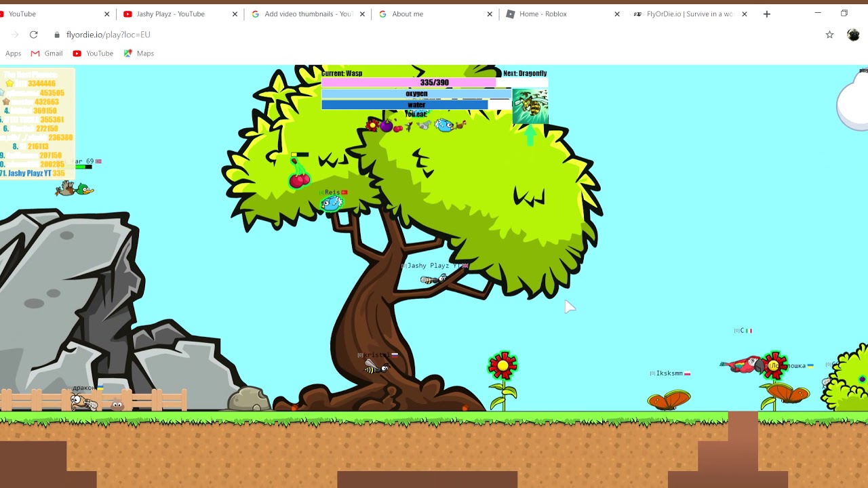Select the FlyOrDie.io browser tab
The height and width of the screenshot is (488, 868).
coord(689,14)
